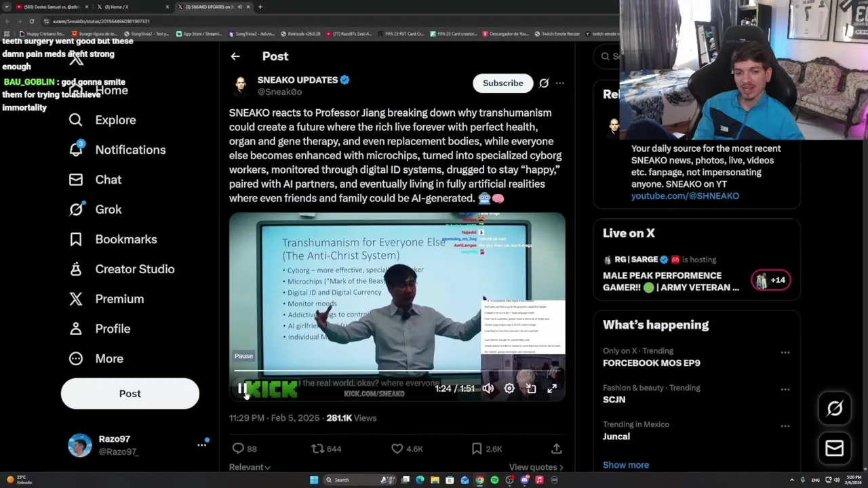Open the @Sneak0o handle link
This screenshot has width=868, height=488.
(x=279, y=91)
